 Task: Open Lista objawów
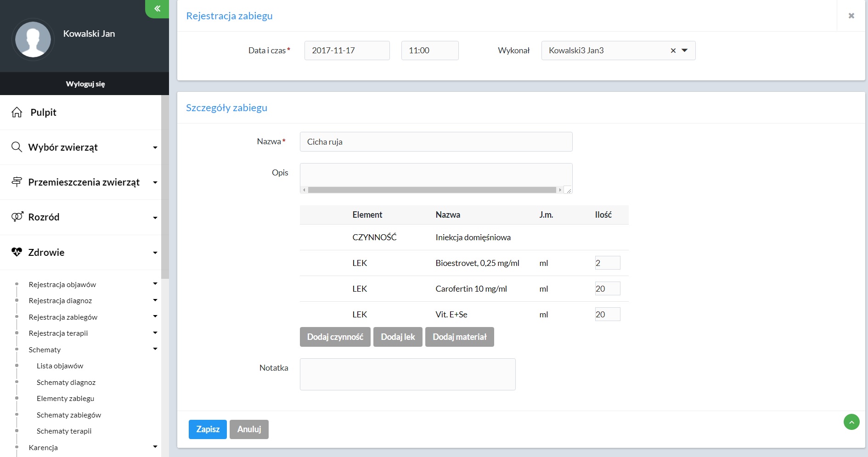click(x=60, y=366)
